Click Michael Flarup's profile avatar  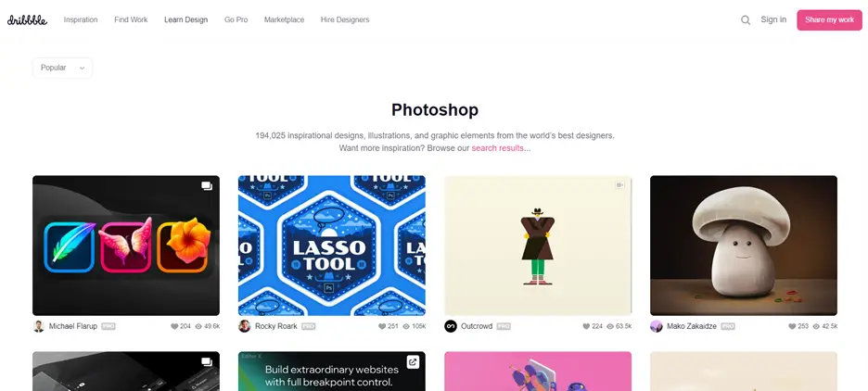(x=39, y=326)
